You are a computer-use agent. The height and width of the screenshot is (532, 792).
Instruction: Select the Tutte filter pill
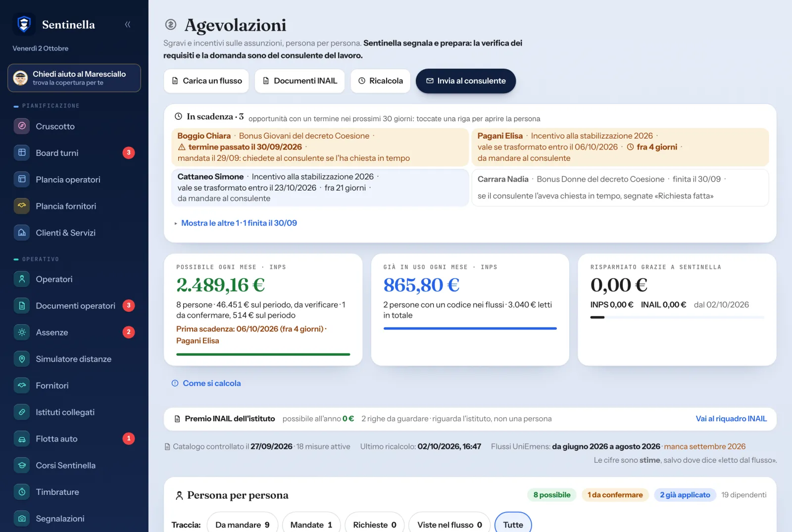tap(513, 525)
